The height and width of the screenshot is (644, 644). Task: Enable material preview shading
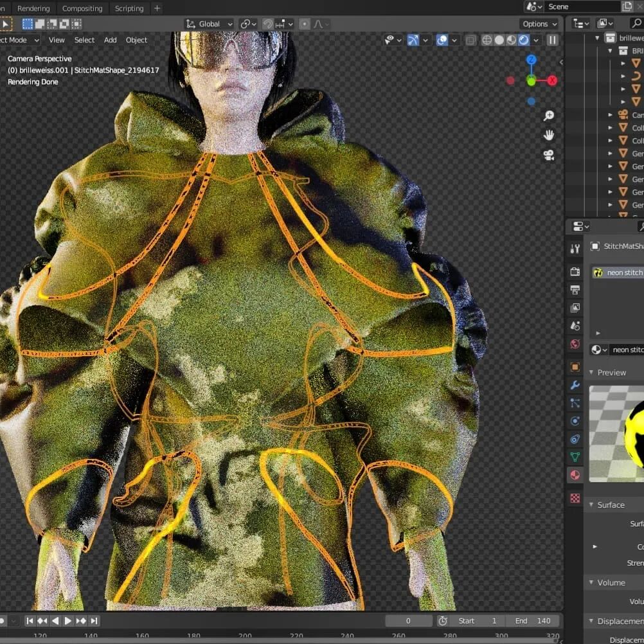[x=512, y=40]
